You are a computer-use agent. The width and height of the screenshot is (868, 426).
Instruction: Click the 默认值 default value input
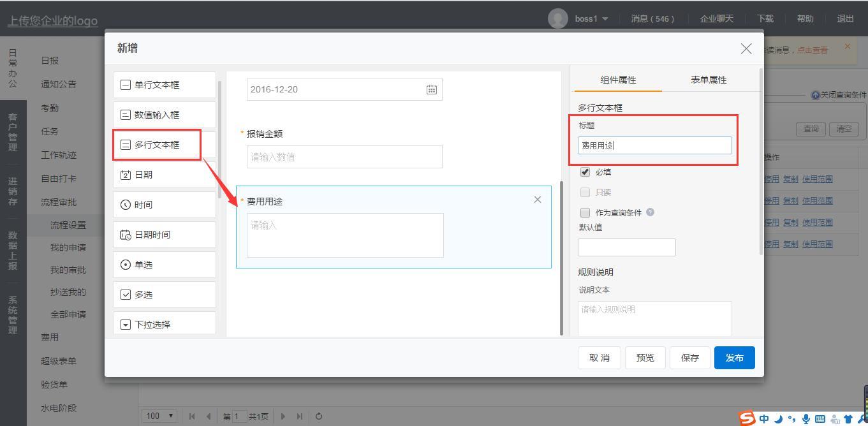tap(626, 247)
